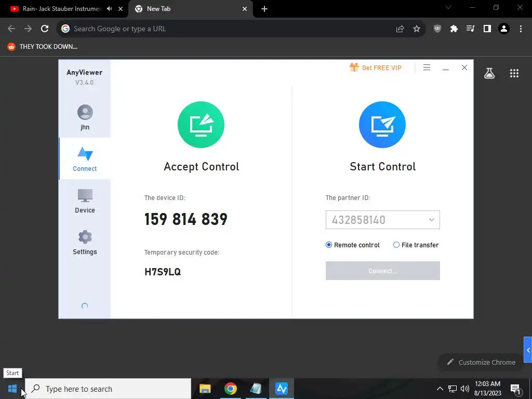Viewport: 532px width, 399px height.
Task: Open the Device sidebar tab
Action: (x=85, y=201)
